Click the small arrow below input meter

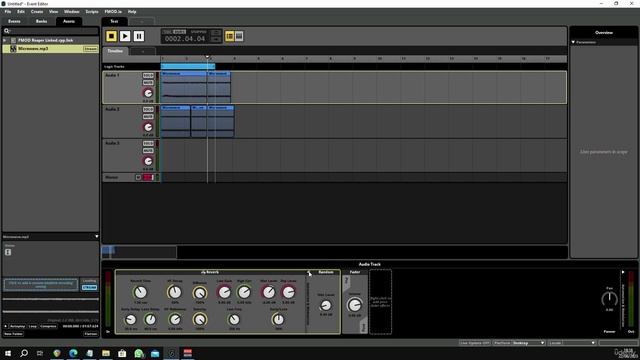pos(108,332)
